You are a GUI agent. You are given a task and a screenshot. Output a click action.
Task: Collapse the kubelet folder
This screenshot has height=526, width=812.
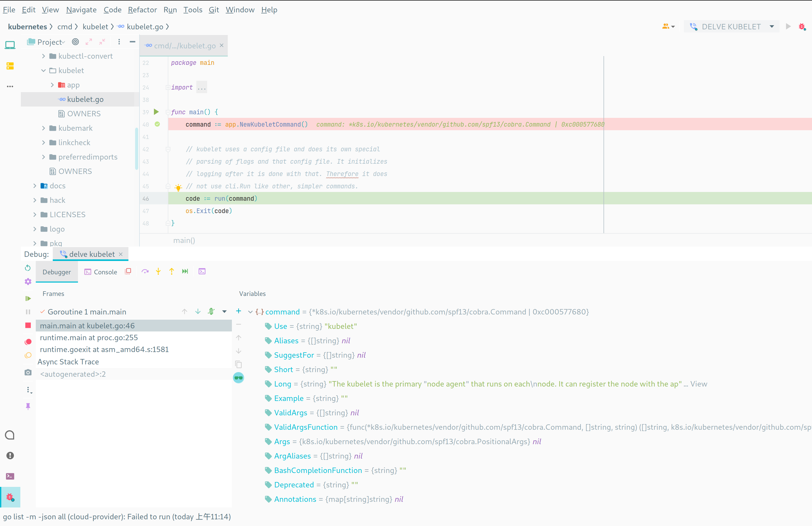click(43, 71)
